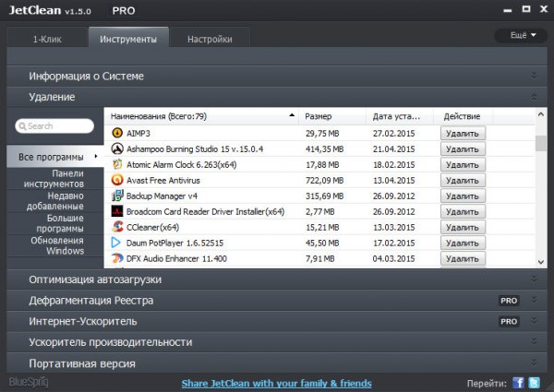554x392 pixels.
Task: Click the DFX Audio Enhancer icon
Action: pos(117,258)
